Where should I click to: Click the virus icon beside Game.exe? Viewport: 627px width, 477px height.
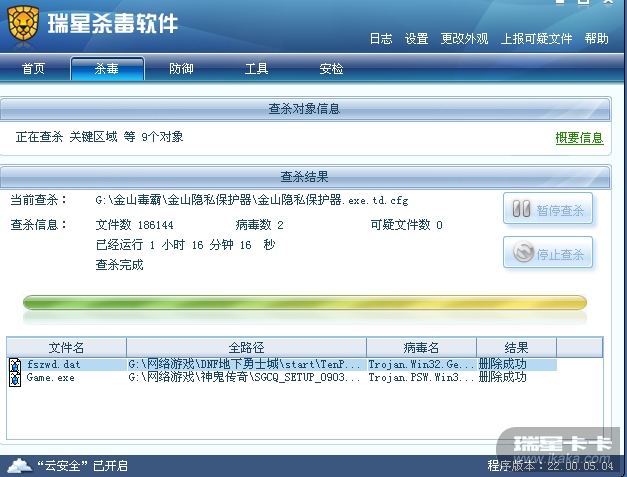pyautogui.click(x=15, y=379)
